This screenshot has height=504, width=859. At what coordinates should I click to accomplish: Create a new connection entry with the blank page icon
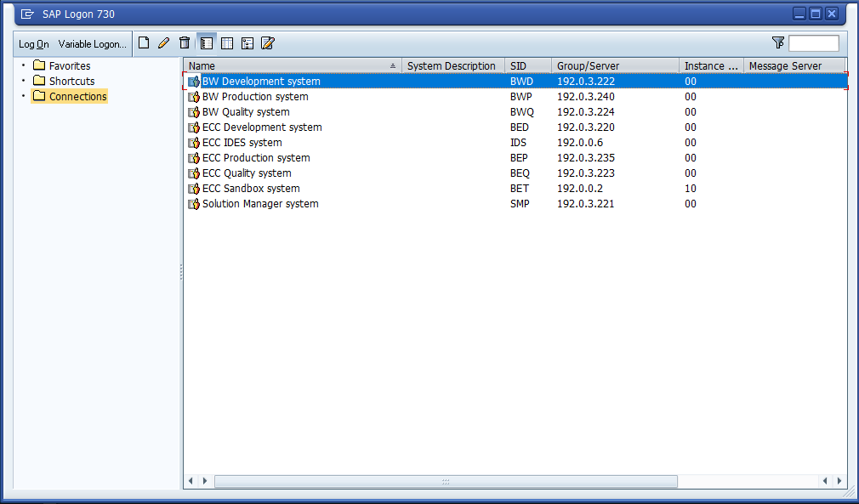tap(144, 43)
